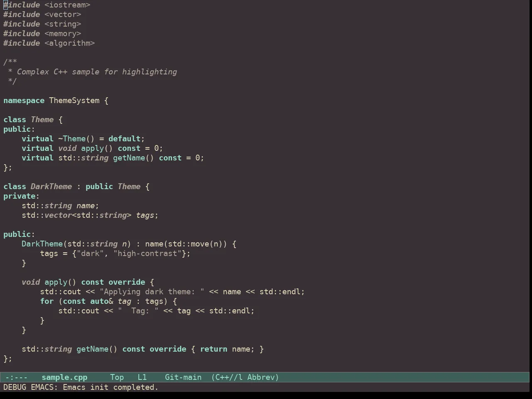Click 'tags;' in the vector member line

[x=148, y=215]
